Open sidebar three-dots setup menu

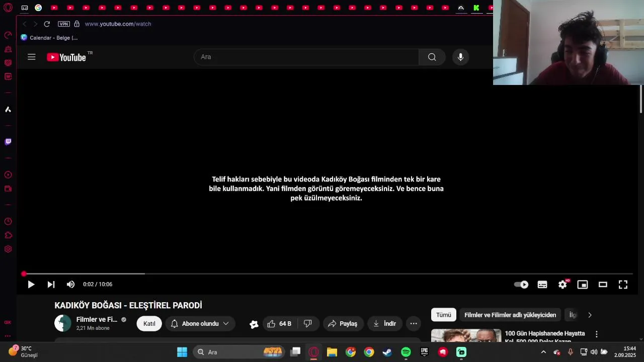pyautogui.click(x=8, y=336)
